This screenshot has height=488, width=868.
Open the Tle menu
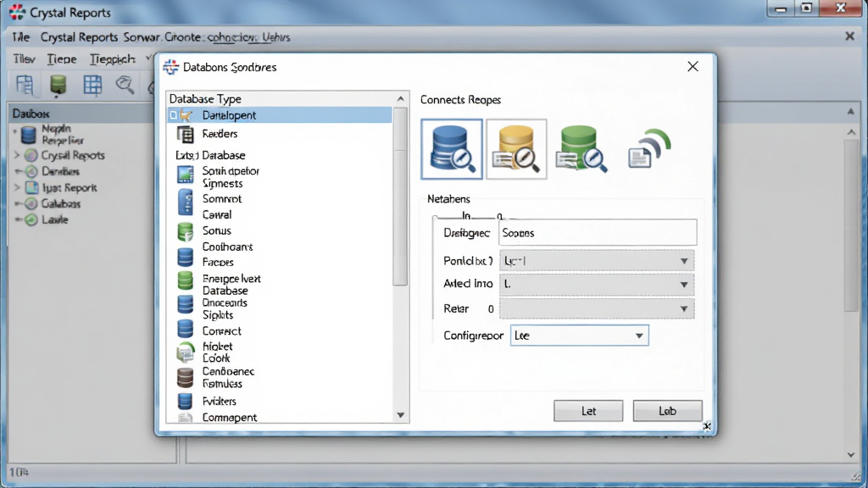[20, 37]
